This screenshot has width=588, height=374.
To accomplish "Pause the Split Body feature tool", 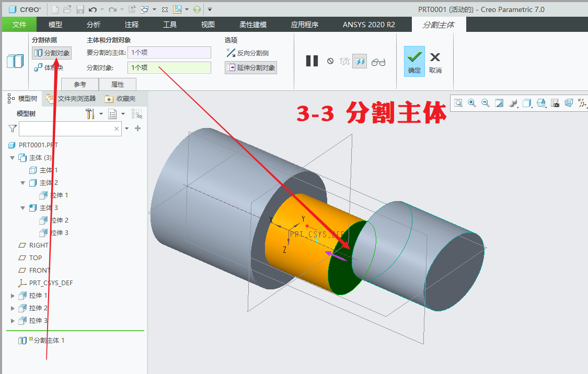I will click(x=312, y=61).
